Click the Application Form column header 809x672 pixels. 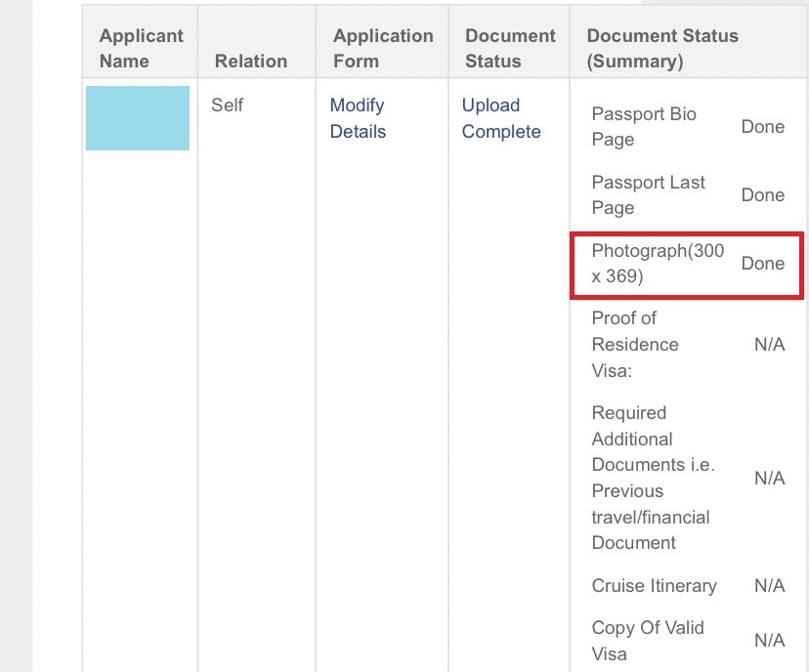[x=382, y=48]
